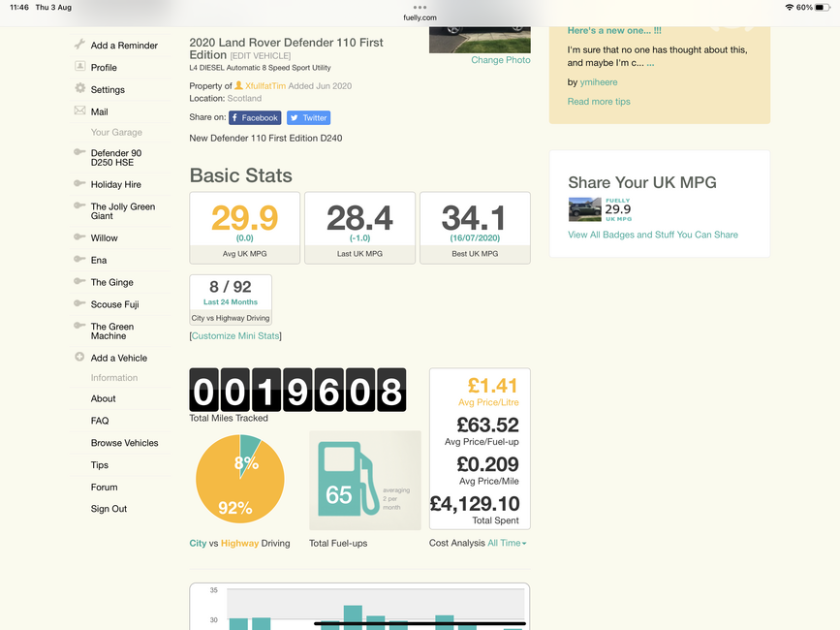
Task: Click the key icon beside The Ginge
Action: (79, 281)
